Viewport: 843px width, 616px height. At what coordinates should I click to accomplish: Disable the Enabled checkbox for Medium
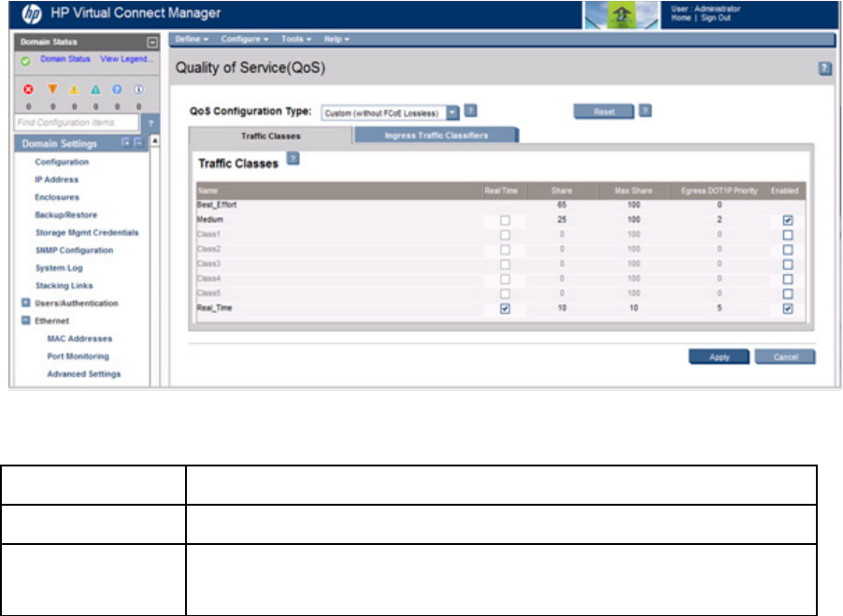pyautogui.click(x=788, y=220)
